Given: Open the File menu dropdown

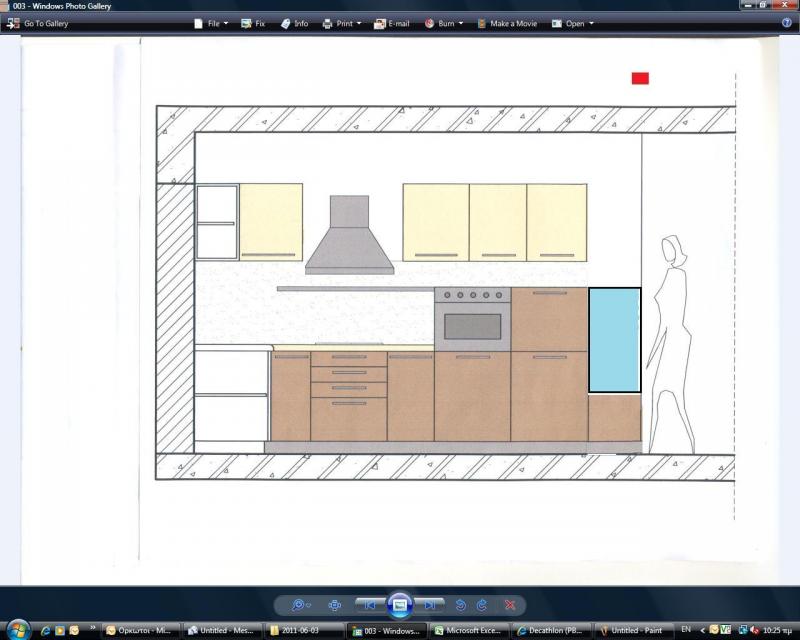Looking at the screenshot, I should coord(211,23).
